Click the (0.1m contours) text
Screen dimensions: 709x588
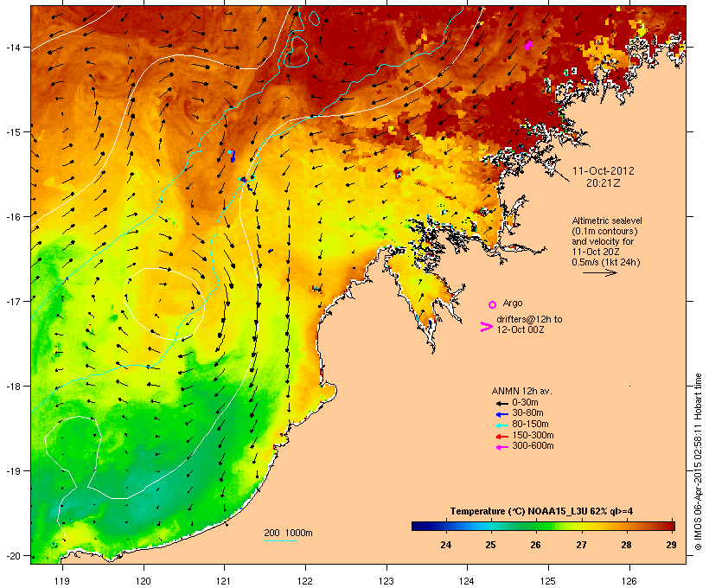pyautogui.click(x=604, y=231)
